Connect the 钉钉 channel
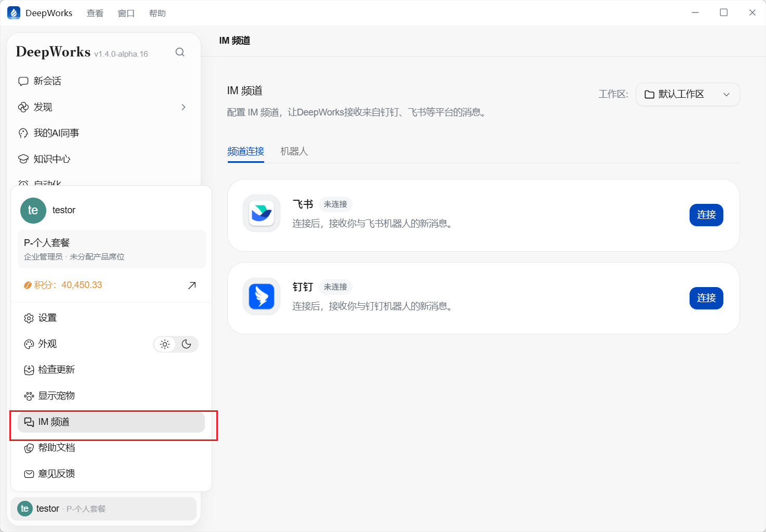 (x=706, y=298)
